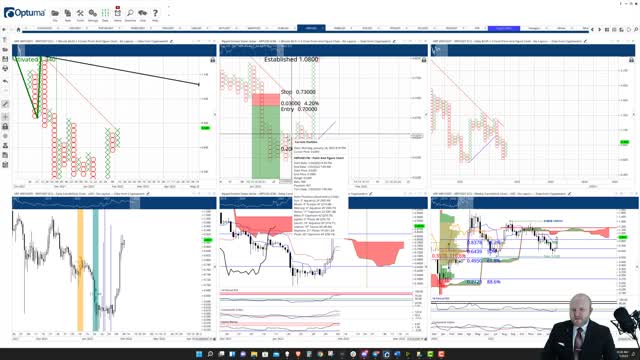Open the Alerts calendar icon
Image resolution: width=640 pixels, height=360 pixels.
118,14
